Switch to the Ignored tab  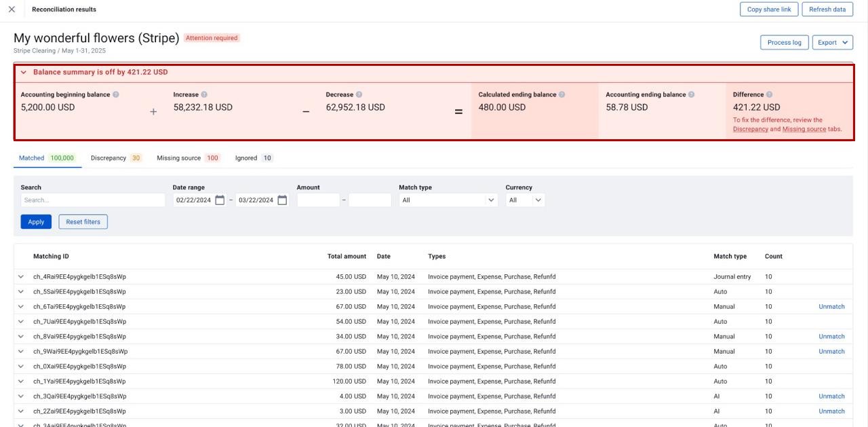tap(254, 158)
